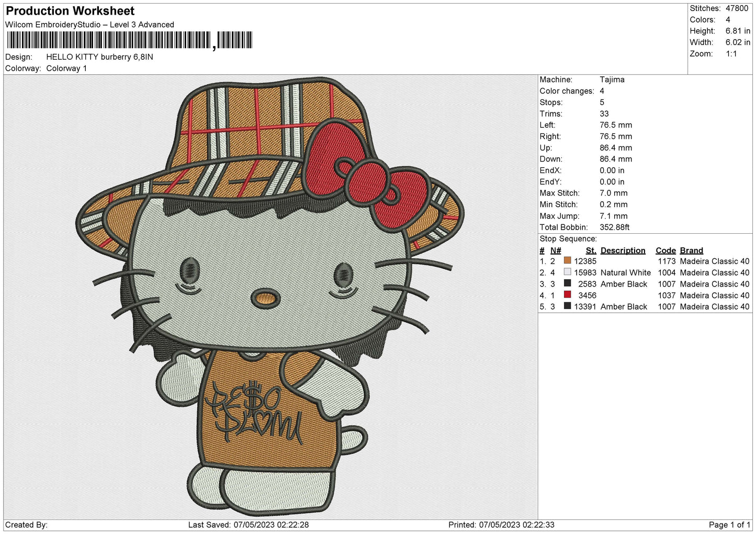Select the 'Last Saved: 07/05/2023 02:22:28' text
The width and height of the screenshot is (756, 534).
pos(249,525)
